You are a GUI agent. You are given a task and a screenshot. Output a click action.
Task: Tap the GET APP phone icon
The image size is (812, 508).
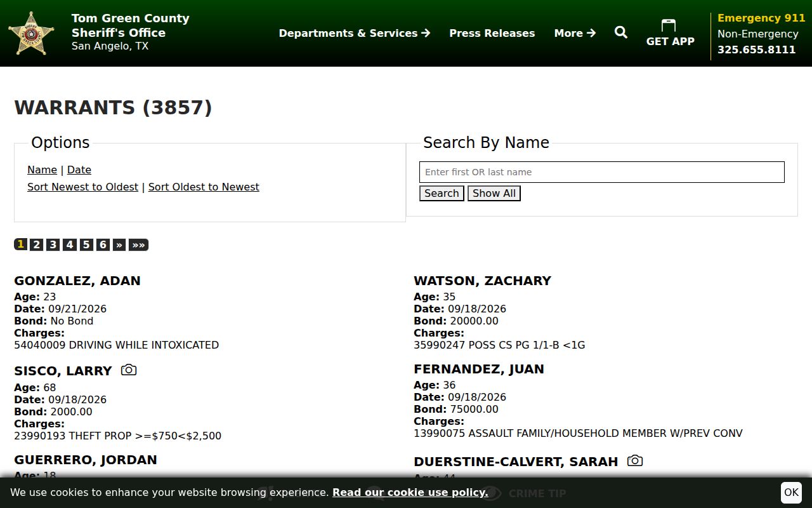(x=669, y=25)
